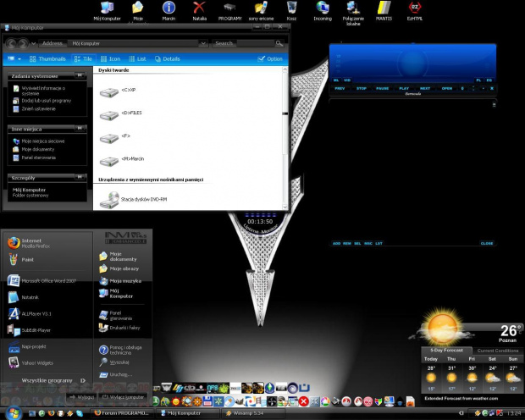Screen dimensions: 525x420
Task: Collapse the Zadania systemowe panel
Action: click(80, 75)
